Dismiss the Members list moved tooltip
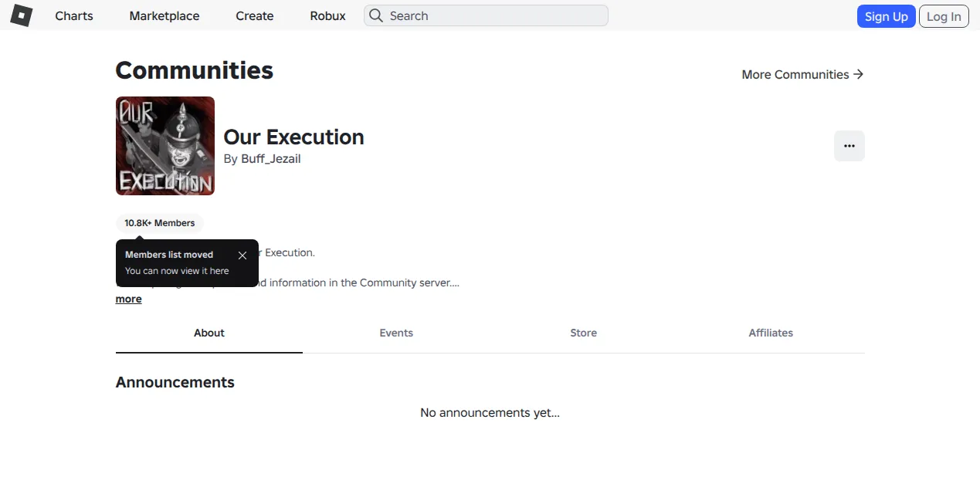980x477 pixels. (x=242, y=255)
